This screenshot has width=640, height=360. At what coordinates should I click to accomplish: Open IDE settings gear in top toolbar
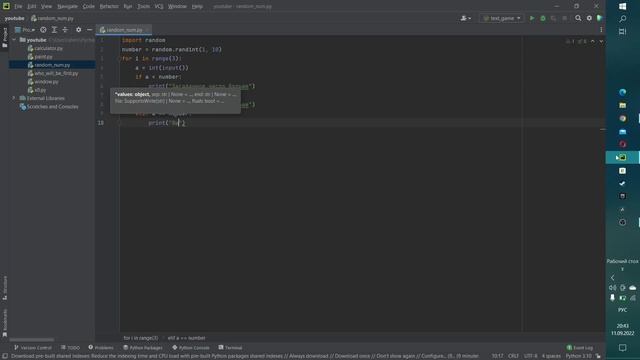pyautogui.click(x=589, y=18)
